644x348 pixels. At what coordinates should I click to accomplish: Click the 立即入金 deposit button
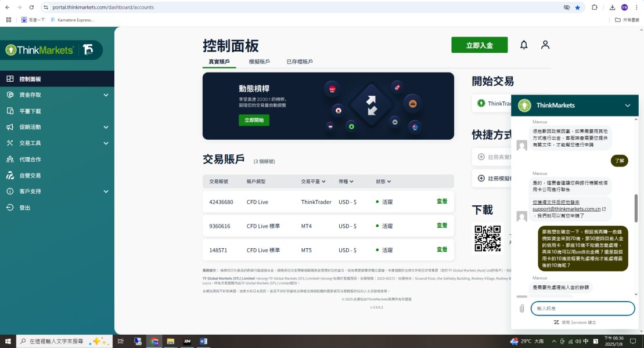(479, 45)
